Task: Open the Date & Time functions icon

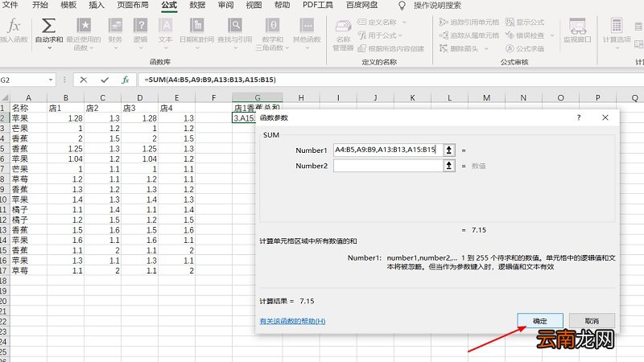Action: click(x=196, y=26)
